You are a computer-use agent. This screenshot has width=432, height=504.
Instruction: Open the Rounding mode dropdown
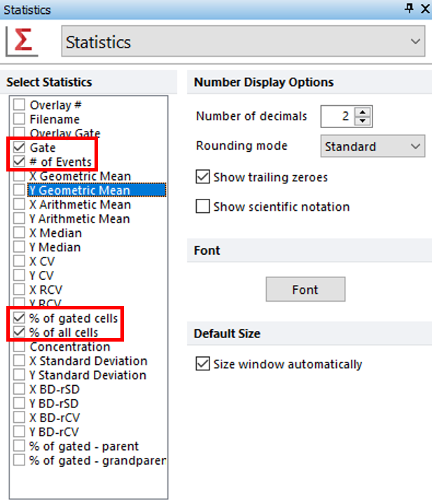point(372,146)
